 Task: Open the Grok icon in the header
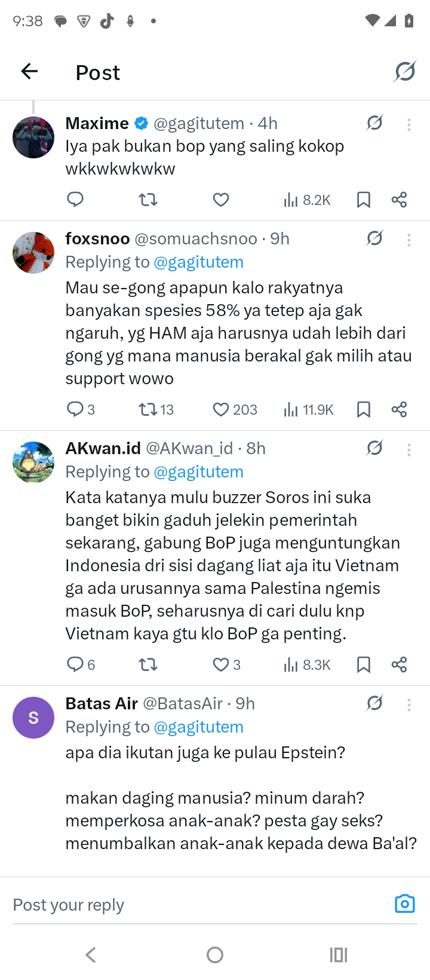[x=405, y=72]
